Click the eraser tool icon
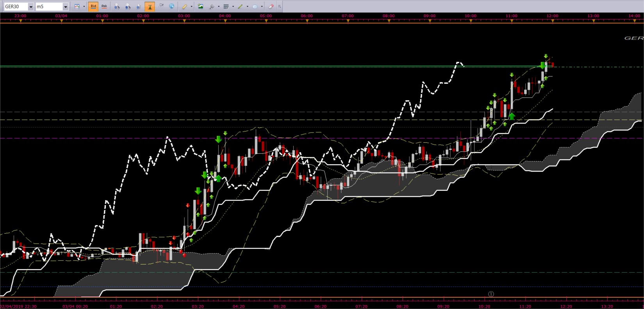The width and height of the screenshot is (644, 309). 271,6
